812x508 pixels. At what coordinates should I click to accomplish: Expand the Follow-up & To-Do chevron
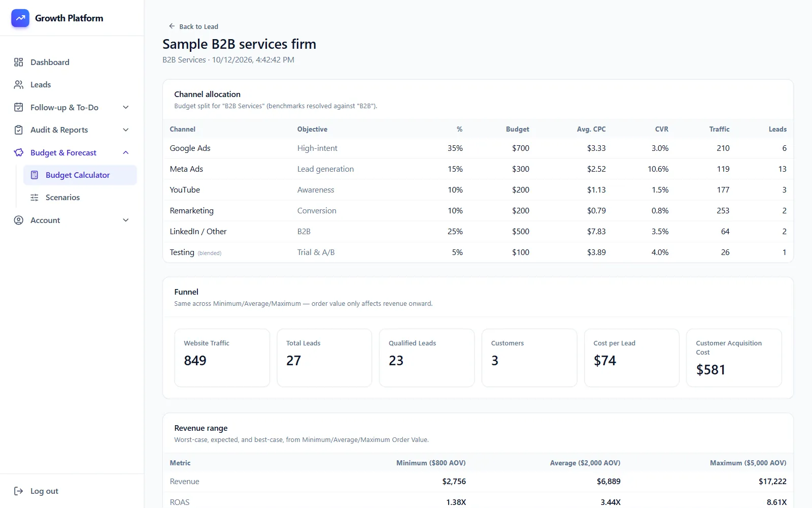[x=126, y=107]
